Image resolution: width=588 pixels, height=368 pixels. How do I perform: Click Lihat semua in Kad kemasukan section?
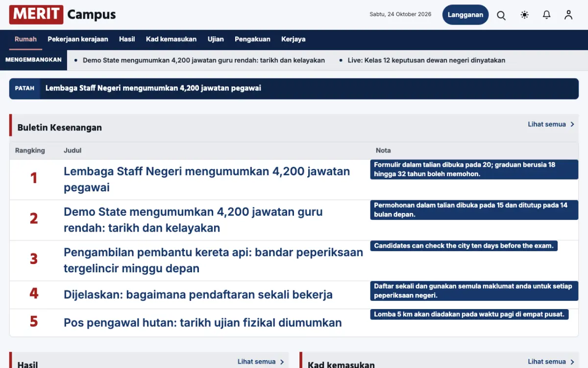coord(547,362)
